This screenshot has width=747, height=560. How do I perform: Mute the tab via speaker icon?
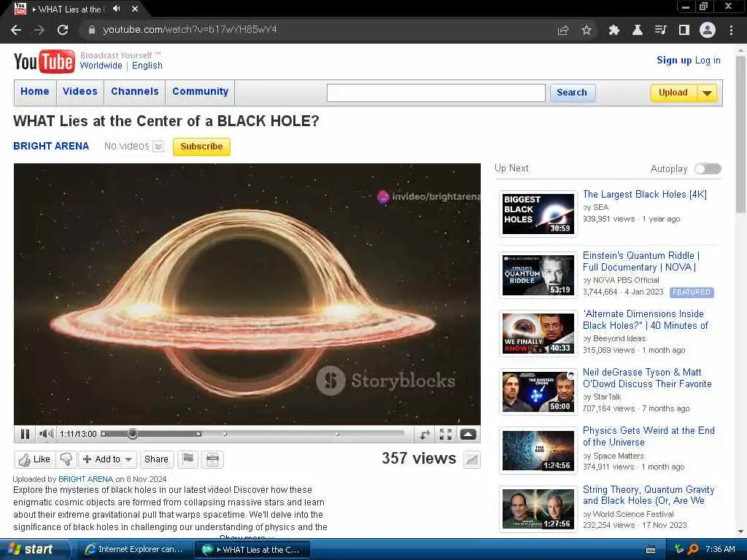click(116, 9)
